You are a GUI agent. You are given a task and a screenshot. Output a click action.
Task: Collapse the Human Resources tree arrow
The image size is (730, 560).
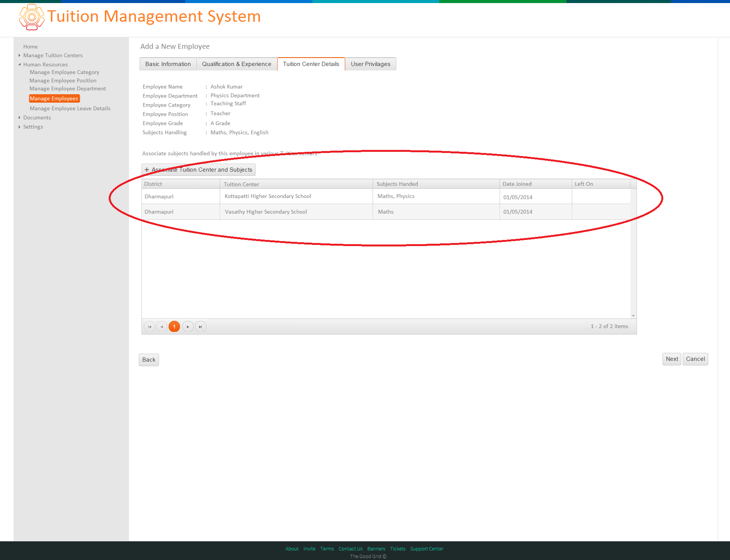click(19, 64)
